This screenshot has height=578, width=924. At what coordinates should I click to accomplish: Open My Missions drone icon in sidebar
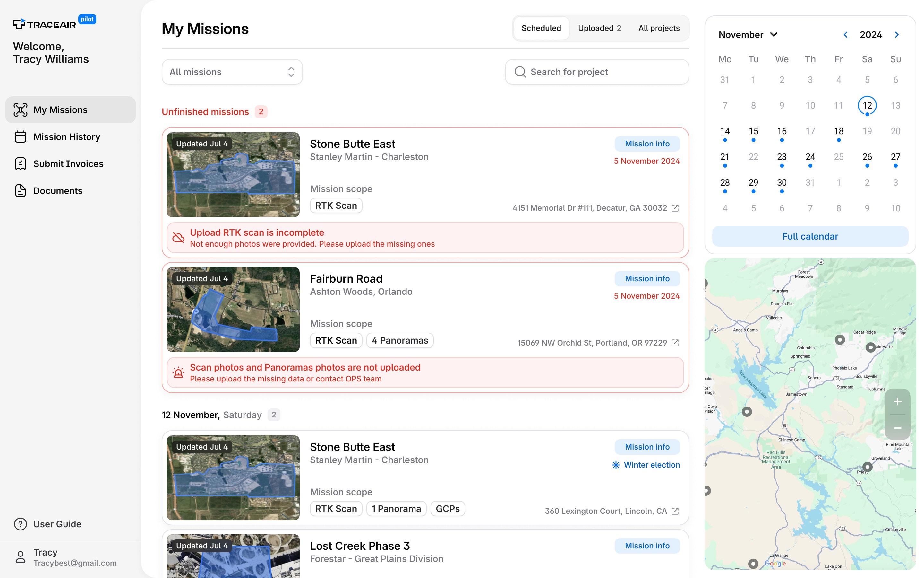pos(20,110)
